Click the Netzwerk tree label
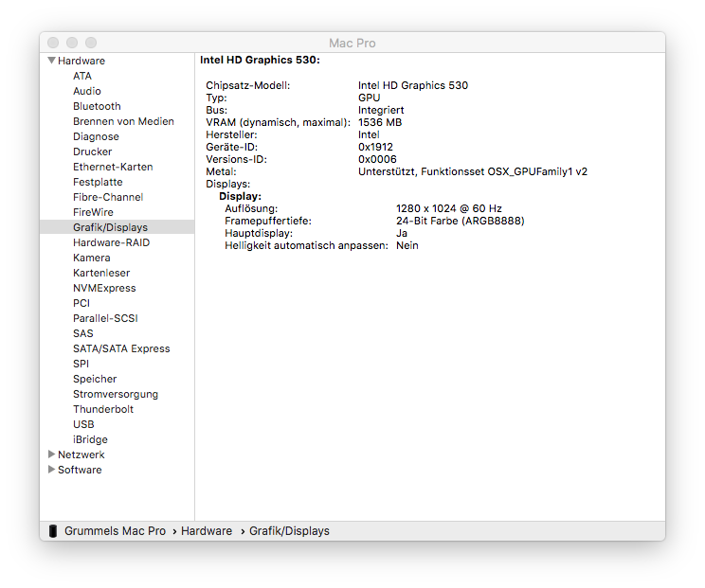The height and width of the screenshot is (588, 705). pyautogui.click(x=81, y=454)
